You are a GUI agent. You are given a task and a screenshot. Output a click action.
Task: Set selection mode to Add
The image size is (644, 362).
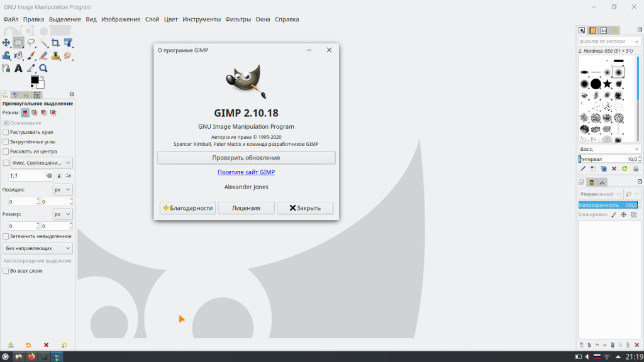point(35,112)
